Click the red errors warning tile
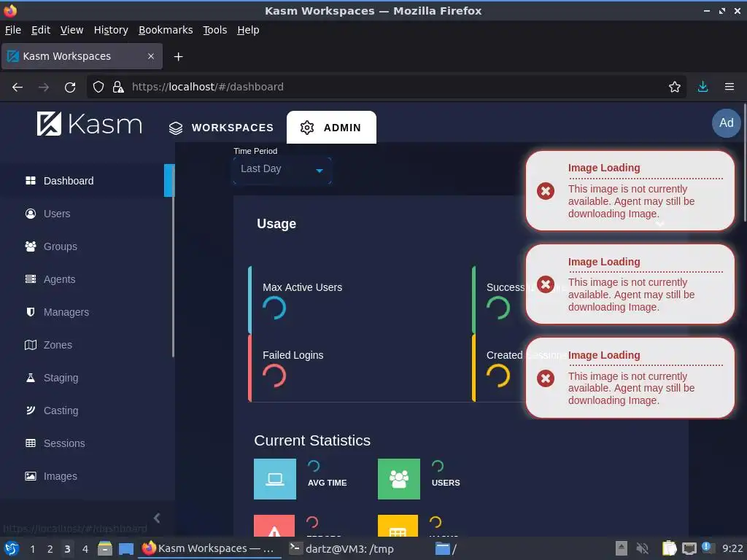The image size is (747, 560). click(274, 526)
